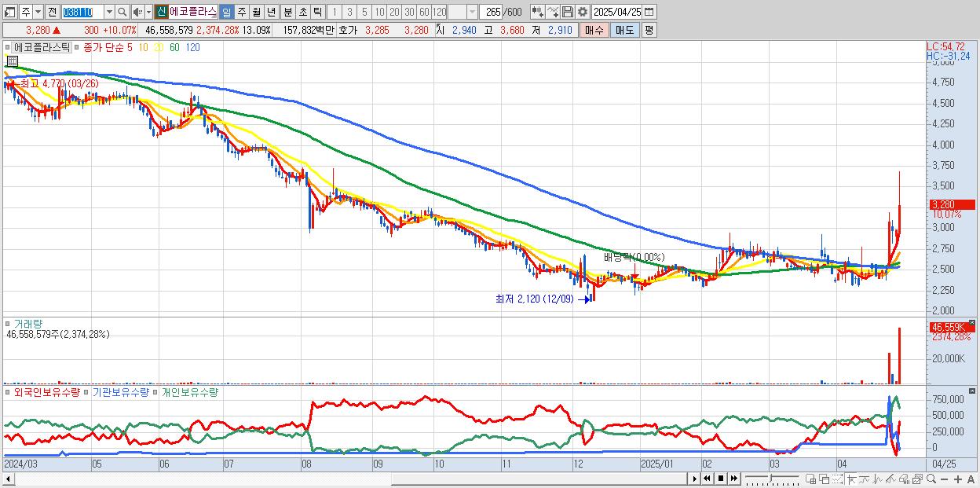Image resolution: width=980 pixels, height=488 pixels.
Task: Click the bar count field showing 265
Action: tap(491, 12)
